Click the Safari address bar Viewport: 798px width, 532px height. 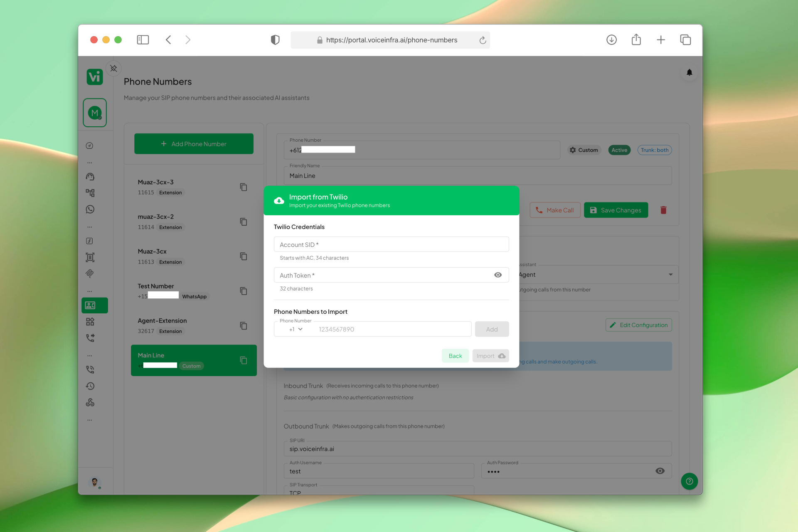[390, 40]
